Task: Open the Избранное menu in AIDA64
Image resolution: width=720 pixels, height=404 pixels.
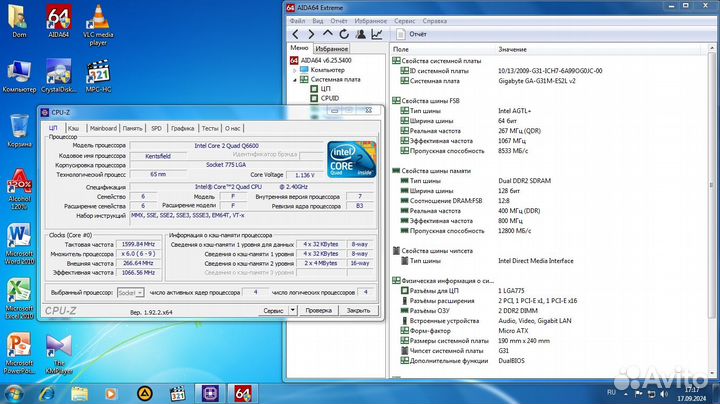Action: click(371, 21)
